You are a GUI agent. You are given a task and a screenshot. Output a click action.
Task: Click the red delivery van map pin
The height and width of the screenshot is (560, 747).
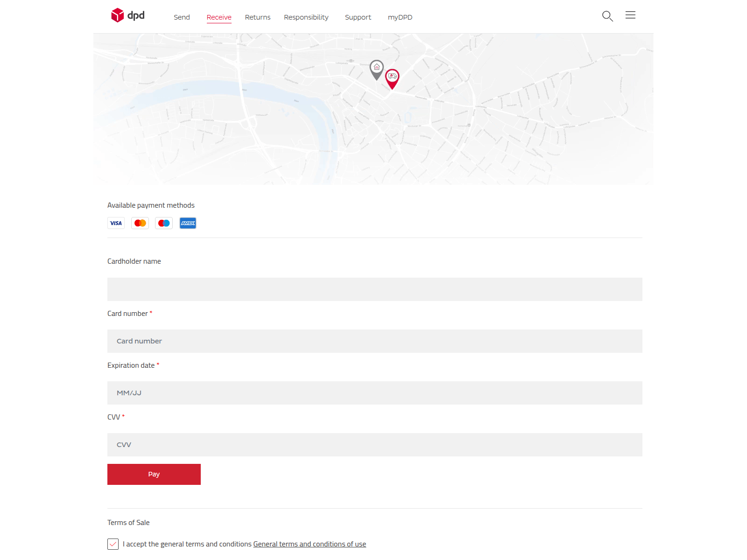(392, 79)
